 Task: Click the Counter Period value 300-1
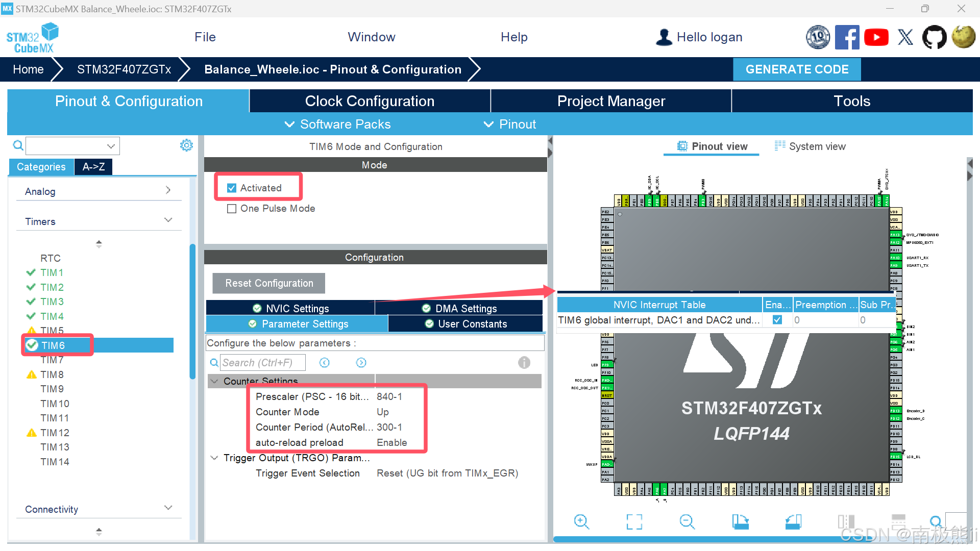(x=389, y=427)
